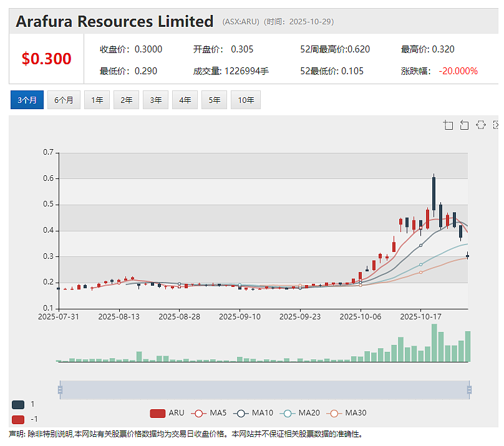This screenshot has width=504, height=446.
Task: Click the 涨跌幅 -20.000% value
Action: (x=439, y=71)
